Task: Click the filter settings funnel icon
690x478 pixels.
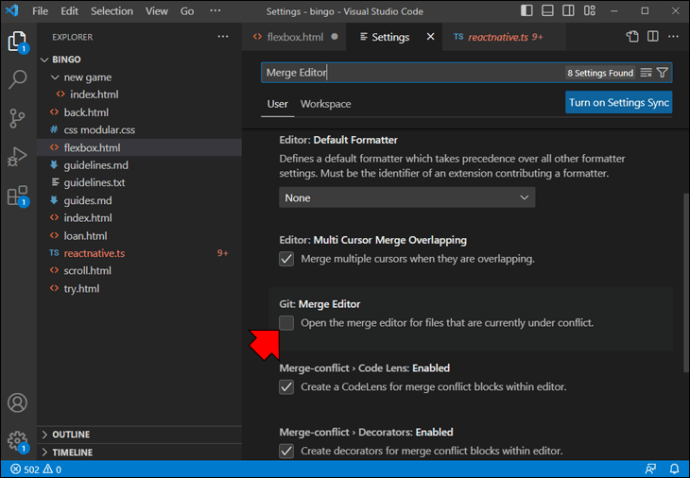Action: [662, 73]
